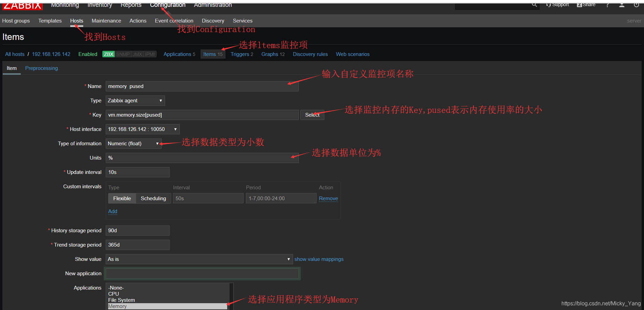
Task: Open Applications 5 link
Action: click(179, 54)
